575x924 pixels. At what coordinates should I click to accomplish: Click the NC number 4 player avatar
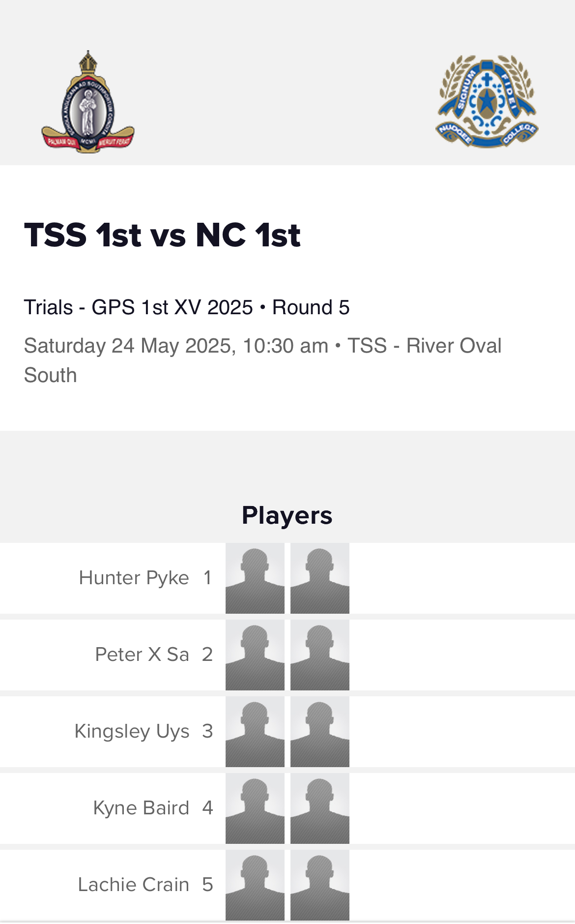[x=320, y=808]
